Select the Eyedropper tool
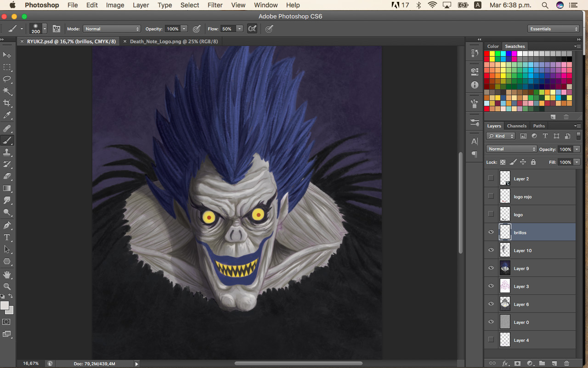Screen dimensions: 588x368 pos(7,115)
